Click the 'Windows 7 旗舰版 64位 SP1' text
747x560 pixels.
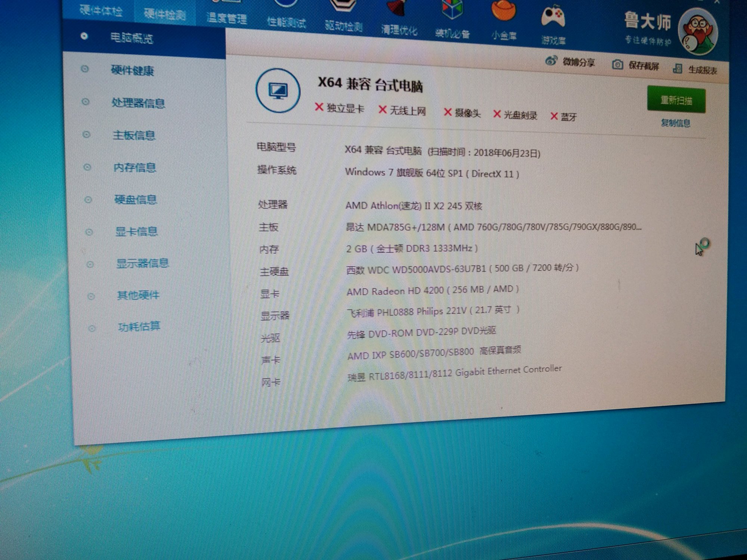(x=404, y=172)
